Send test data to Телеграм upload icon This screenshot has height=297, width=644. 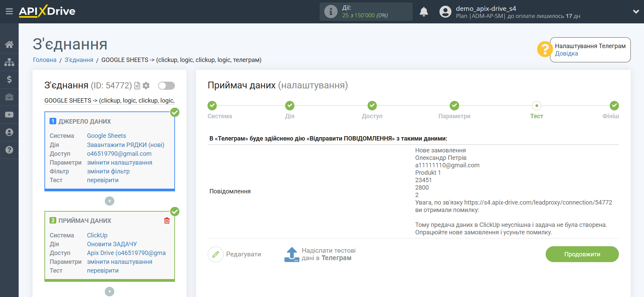[x=292, y=255]
